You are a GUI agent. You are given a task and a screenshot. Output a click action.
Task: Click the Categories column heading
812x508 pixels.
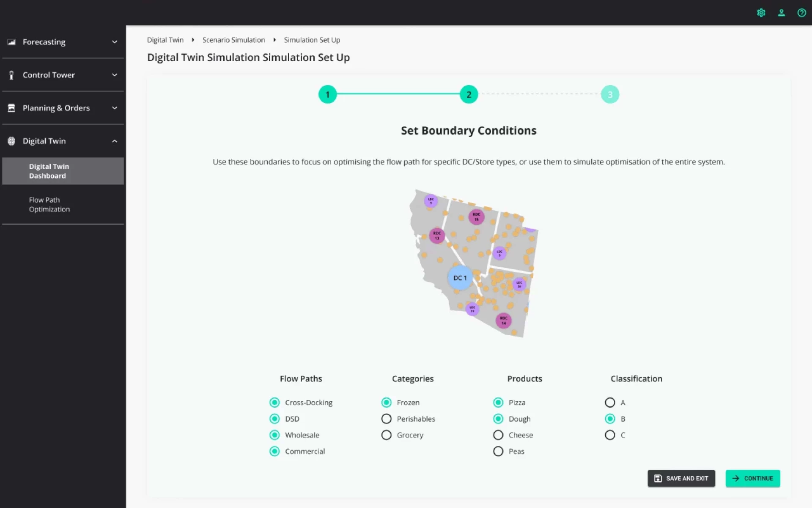[x=413, y=379]
